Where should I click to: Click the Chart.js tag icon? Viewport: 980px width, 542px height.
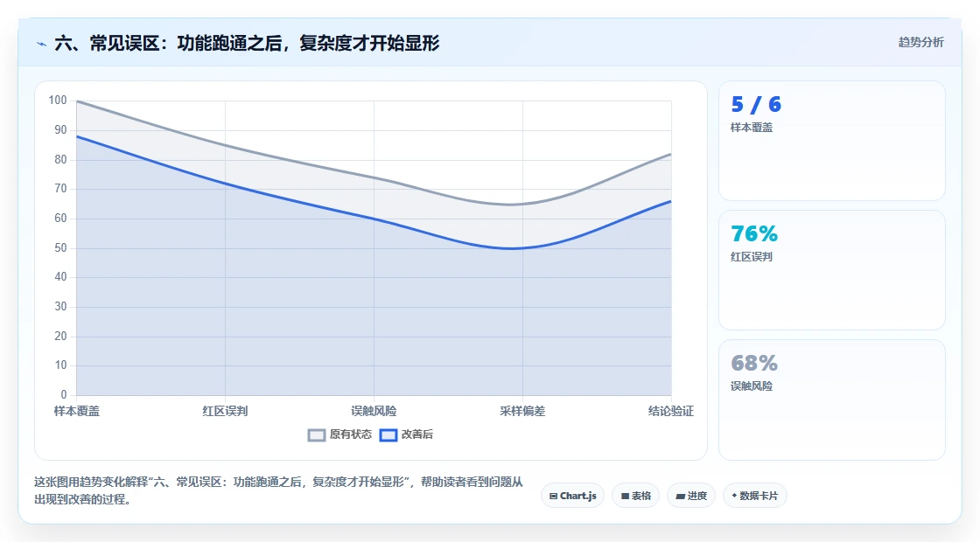tap(553, 497)
